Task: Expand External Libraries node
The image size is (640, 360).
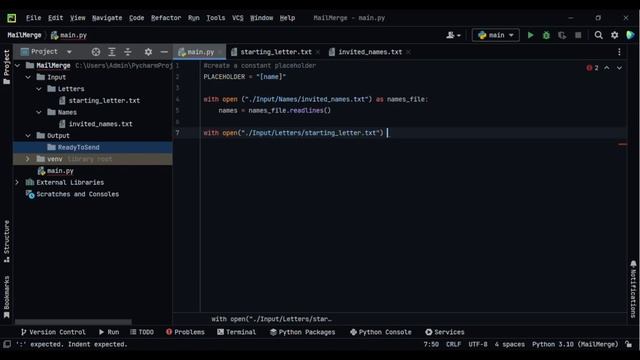Action: point(18,182)
